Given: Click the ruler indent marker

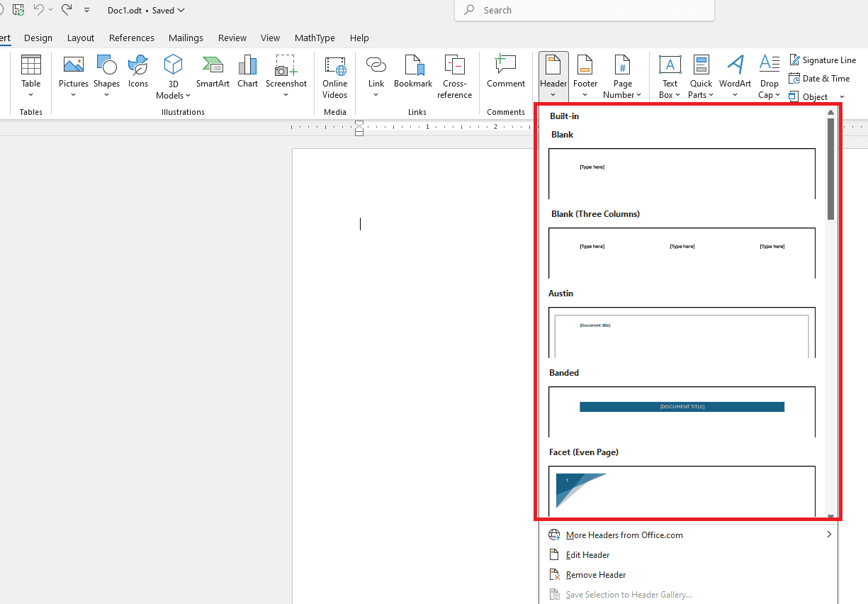Looking at the screenshot, I should click(x=359, y=128).
